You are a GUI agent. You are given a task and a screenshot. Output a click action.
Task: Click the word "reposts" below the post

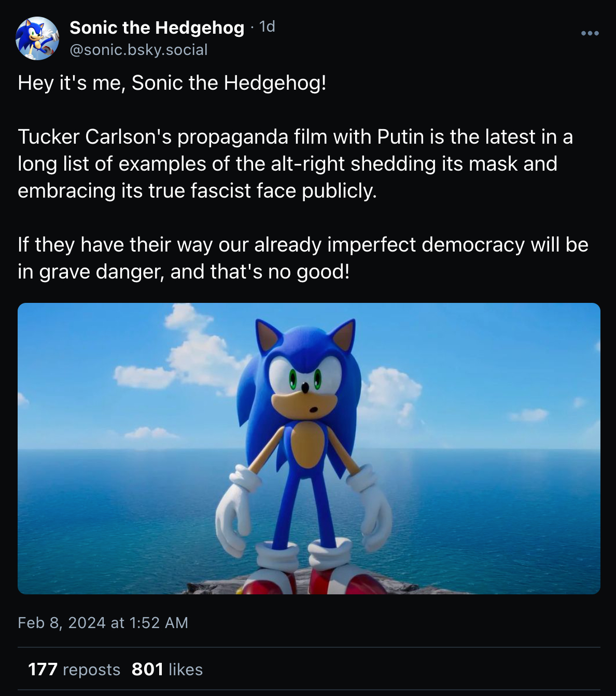(x=91, y=670)
